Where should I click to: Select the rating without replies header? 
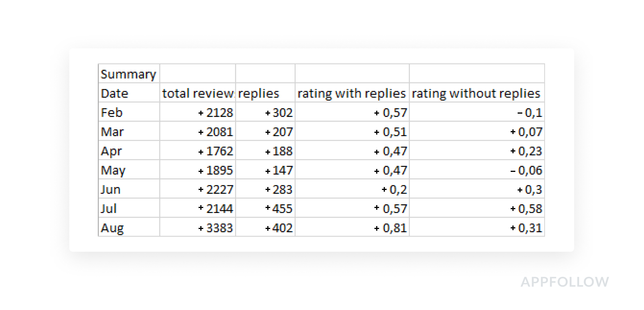(x=476, y=94)
